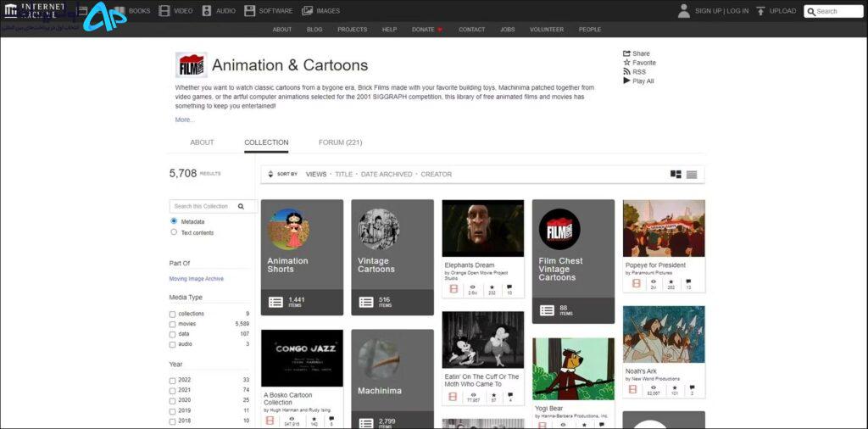Select the Text contents radio button
The image size is (868, 429).
[174, 232]
